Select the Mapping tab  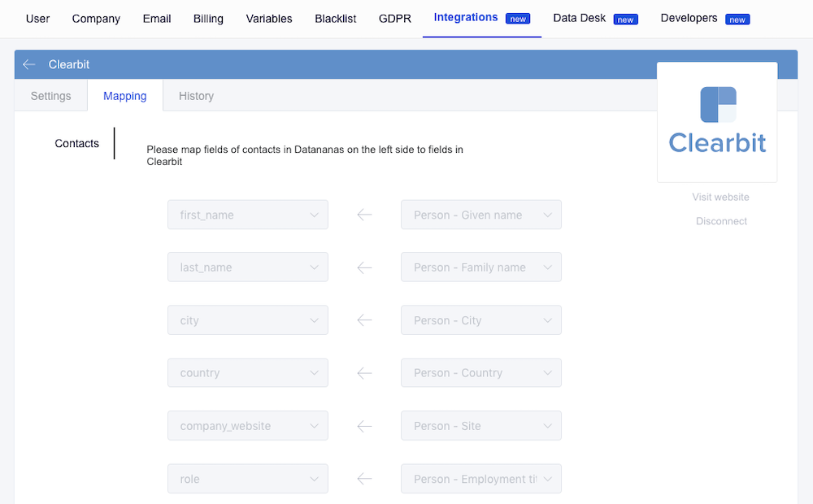[x=125, y=96]
